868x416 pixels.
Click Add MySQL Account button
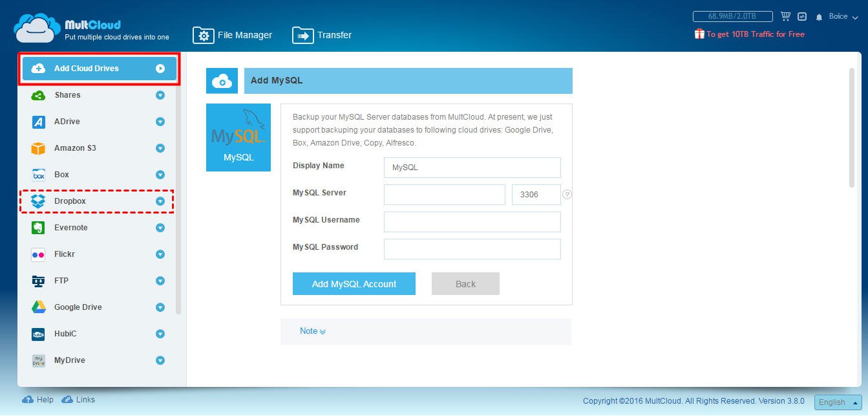[354, 284]
